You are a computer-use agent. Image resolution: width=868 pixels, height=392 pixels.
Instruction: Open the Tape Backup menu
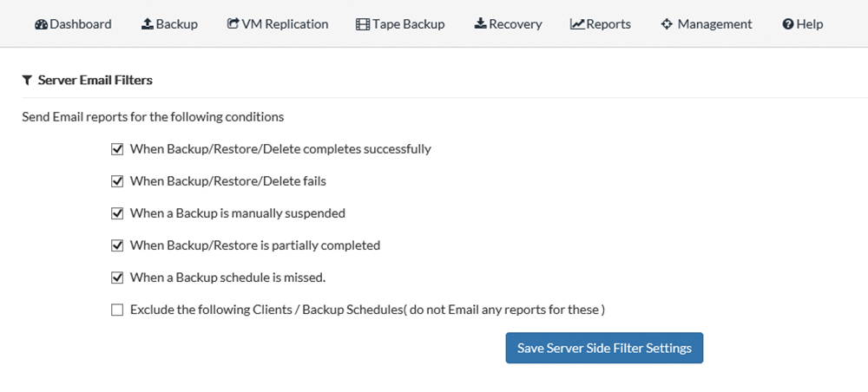[x=400, y=24]
